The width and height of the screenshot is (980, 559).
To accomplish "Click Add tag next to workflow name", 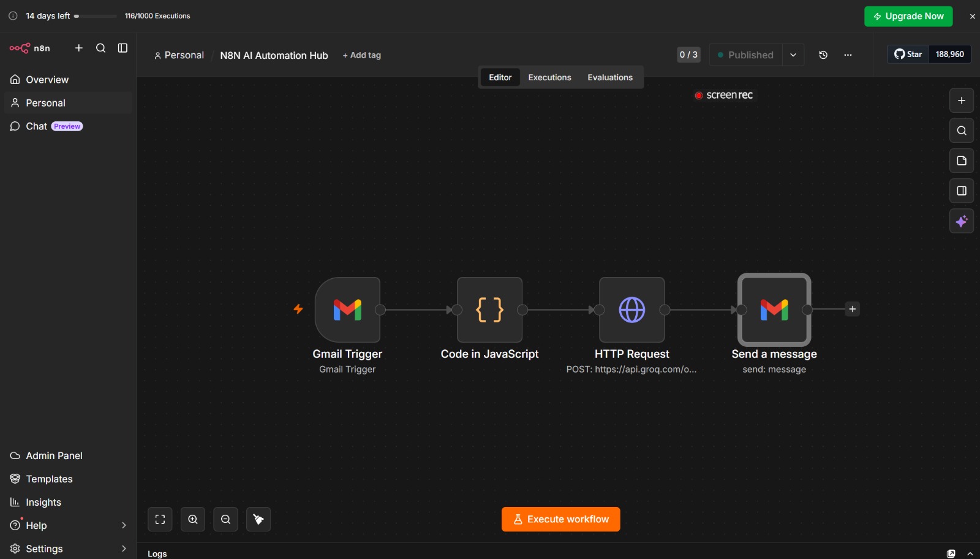I will click(361, 55).
